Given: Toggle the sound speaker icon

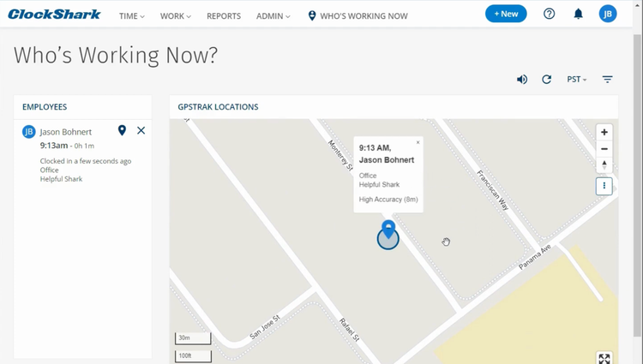Looking at the screenshot, I should 521,80.
